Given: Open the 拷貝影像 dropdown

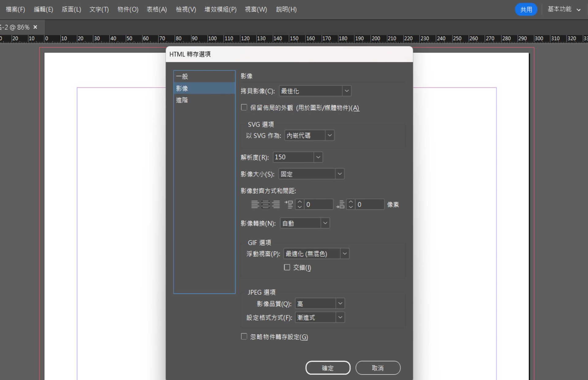Looking at the screenshot, I should click(346, 91).
